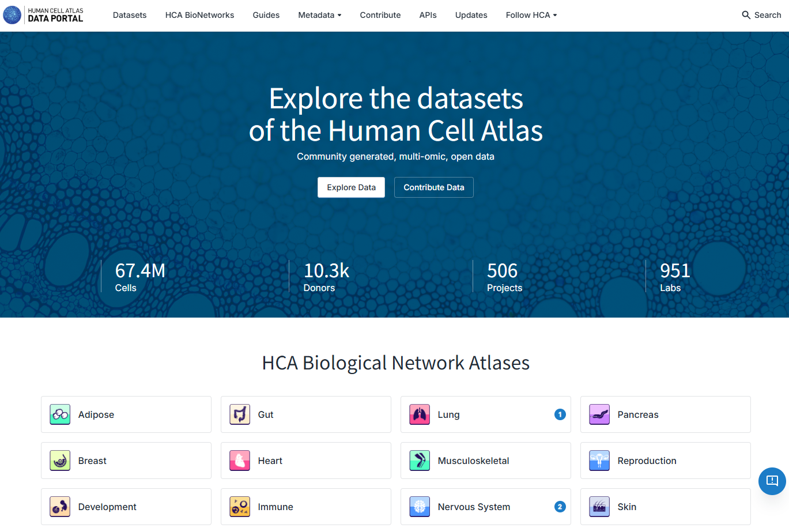789x532 pixels.
Task: Open the Datasets menu item
Action: tap(130, 15)
